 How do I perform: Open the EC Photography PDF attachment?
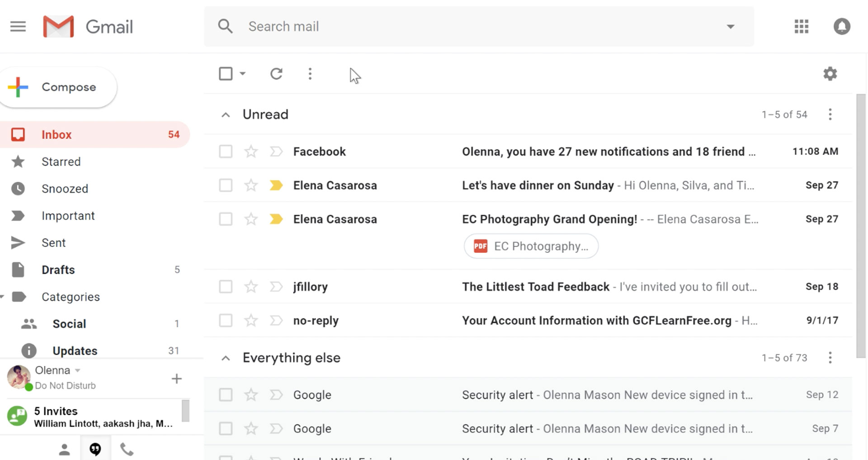coord(531,246)
